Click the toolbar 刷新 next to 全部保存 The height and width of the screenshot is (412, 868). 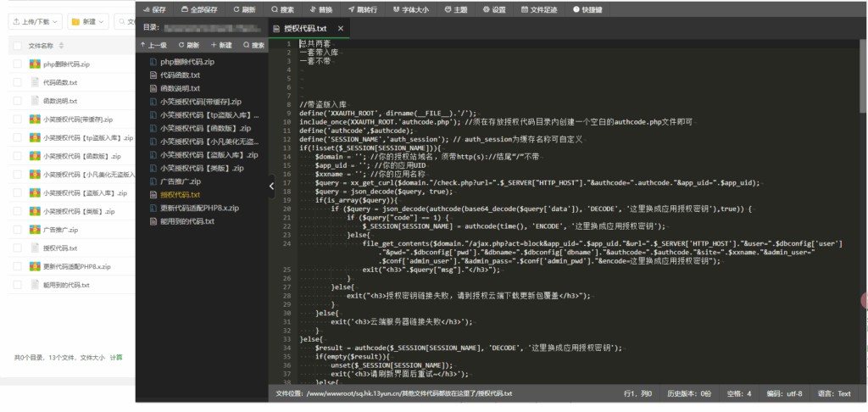(x=244, y=9)
